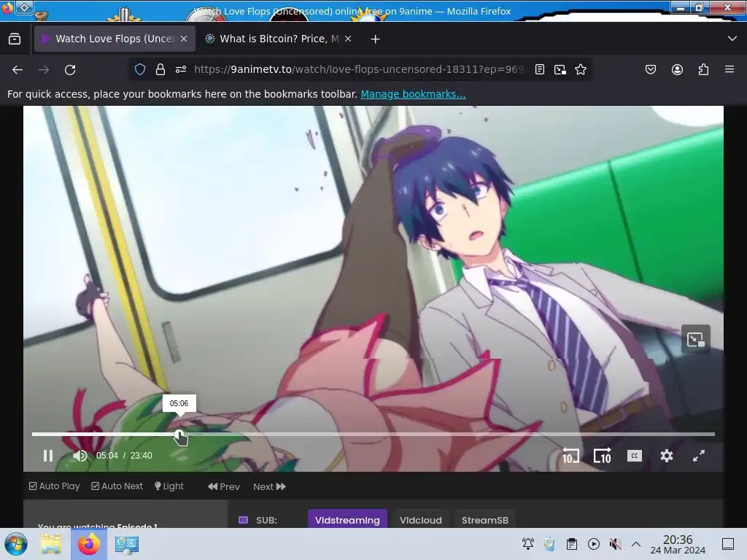
Task: Open Firefox application hamburger menu
Action: tap(729, 69)
